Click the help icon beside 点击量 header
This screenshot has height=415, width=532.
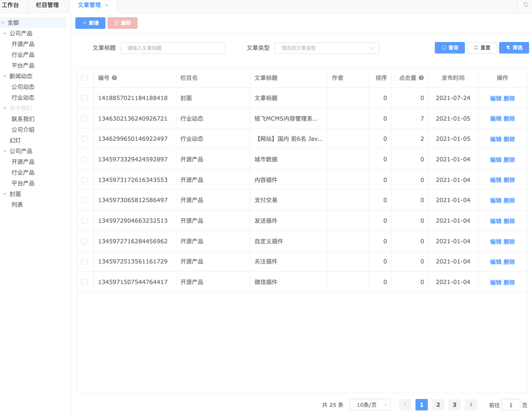tap(421, 78)
